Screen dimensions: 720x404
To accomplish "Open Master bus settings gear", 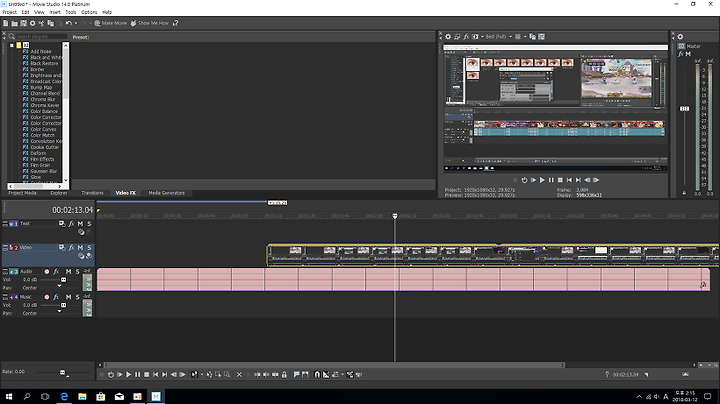I will point(680,37).
